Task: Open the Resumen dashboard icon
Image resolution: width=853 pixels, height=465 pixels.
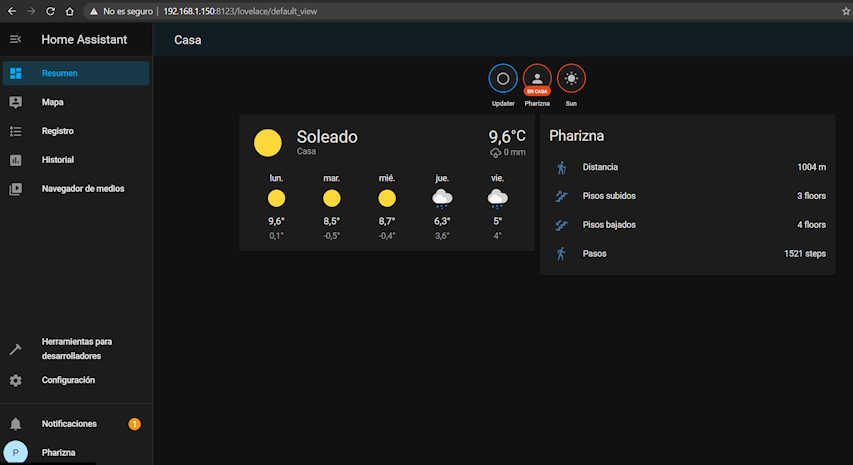Action: pos(15,73)
